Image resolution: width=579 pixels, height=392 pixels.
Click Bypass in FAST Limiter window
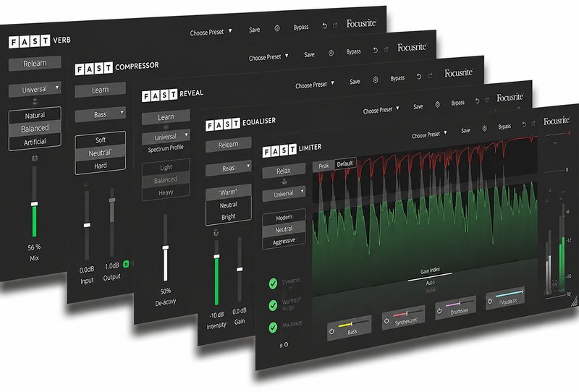pyautogui.click(x=504, y=127)
